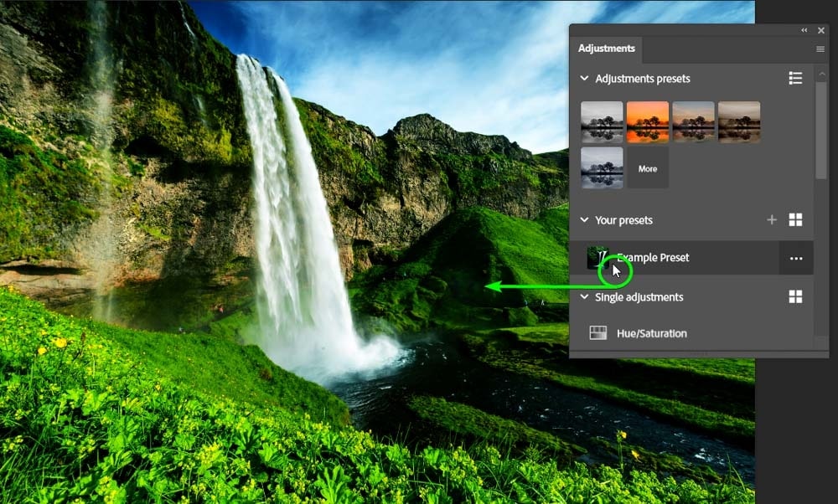The width and height of the screenshot is (838, 504).
Task: Collapse the Single adjustments section
Action: click(584, 297)
